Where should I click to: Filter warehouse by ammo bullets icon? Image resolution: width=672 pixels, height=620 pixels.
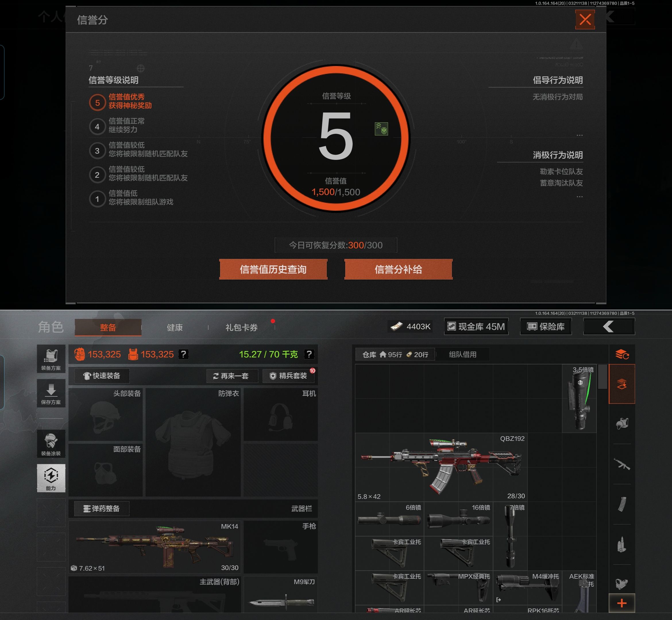point(621,544)
